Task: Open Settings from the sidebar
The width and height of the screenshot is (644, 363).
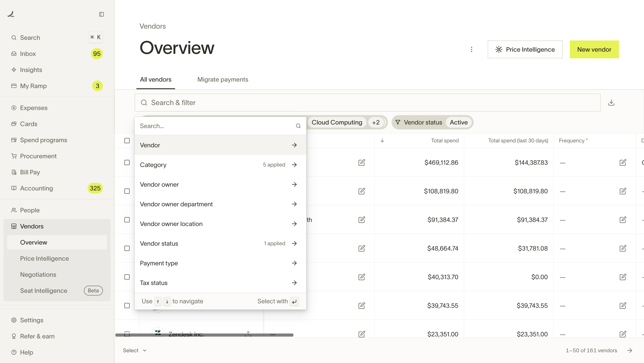Action: click(32, 320)
